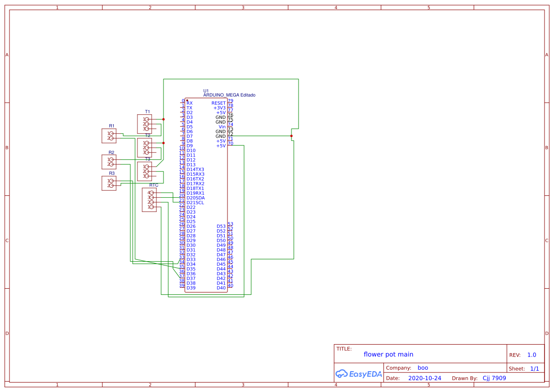Click the Company name 'boo'
Image resolution: width=554 pixels, height=392 pixels.
coord(423,367)
